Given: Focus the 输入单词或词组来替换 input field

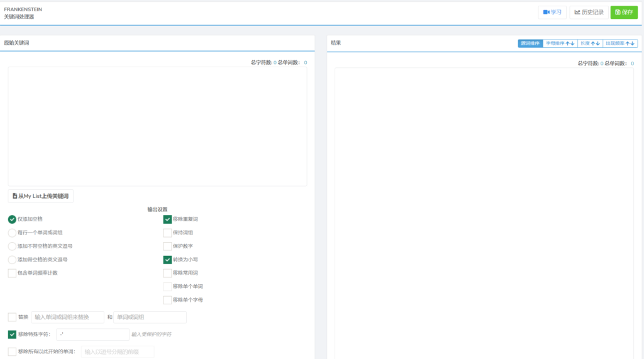Looking at the screenshot, I should (67, 318).
